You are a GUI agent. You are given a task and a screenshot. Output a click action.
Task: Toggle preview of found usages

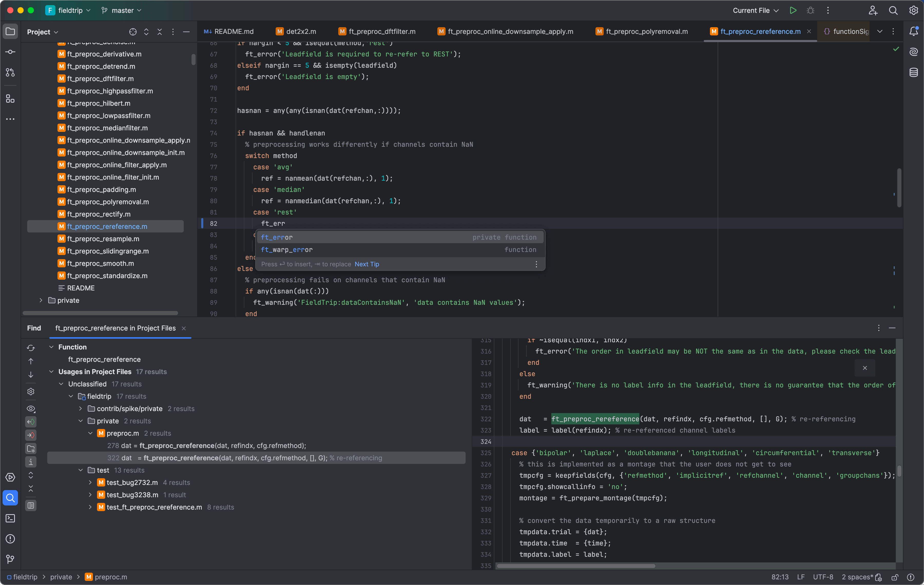pos(31,408)
